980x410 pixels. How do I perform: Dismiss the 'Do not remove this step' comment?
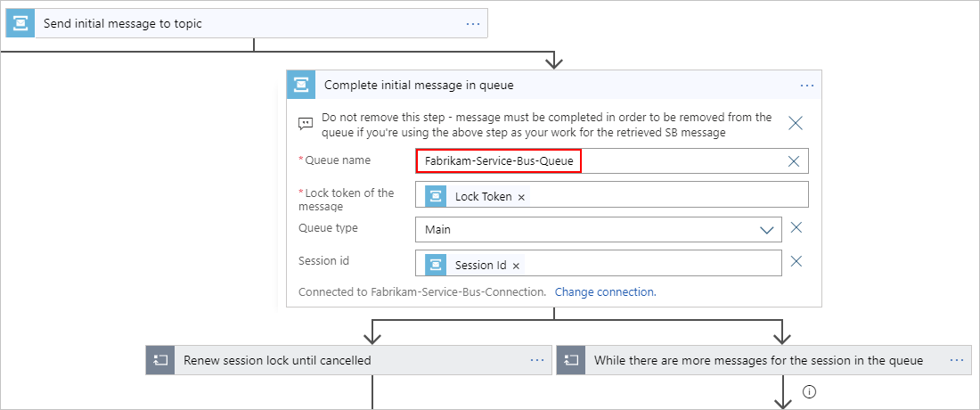click(x=796, y=124)
